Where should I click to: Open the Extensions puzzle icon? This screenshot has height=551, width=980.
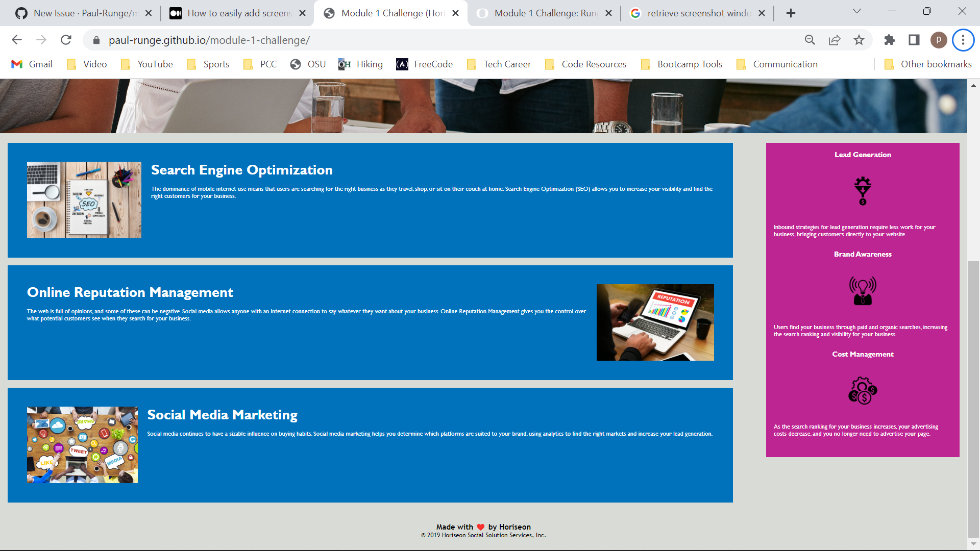click(890, 40)
